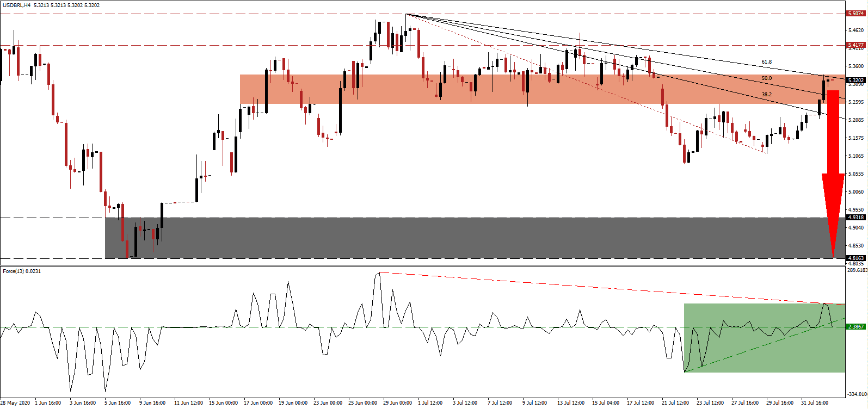Click the USDBRL,H4 chart title label
Image resolution: width=868 pixels, height=409 pixels.
(16, 5)
